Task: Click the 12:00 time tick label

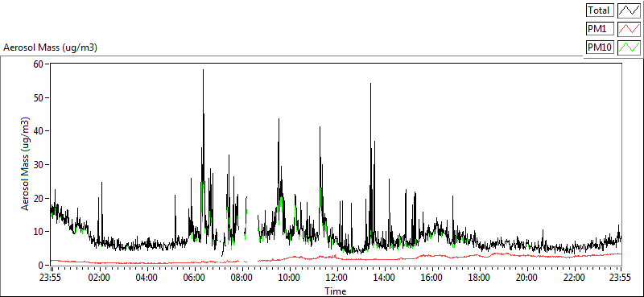Action: tap(336, 277)
